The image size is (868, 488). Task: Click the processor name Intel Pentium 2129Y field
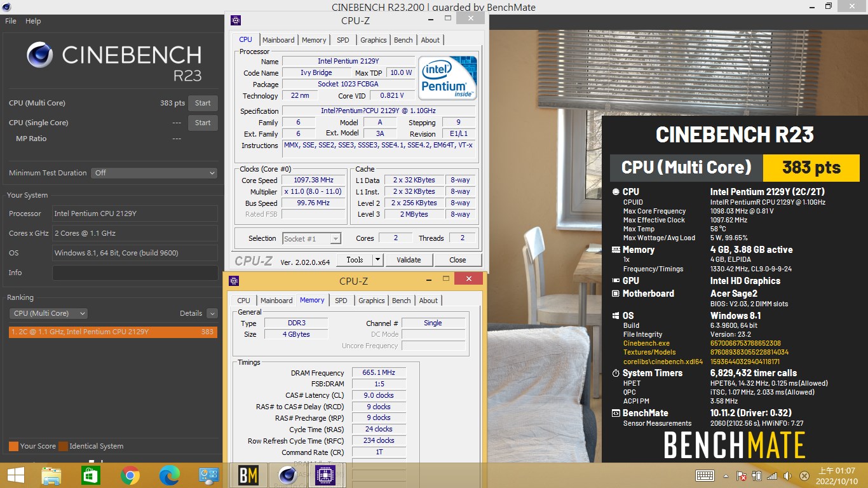[348, 61]
